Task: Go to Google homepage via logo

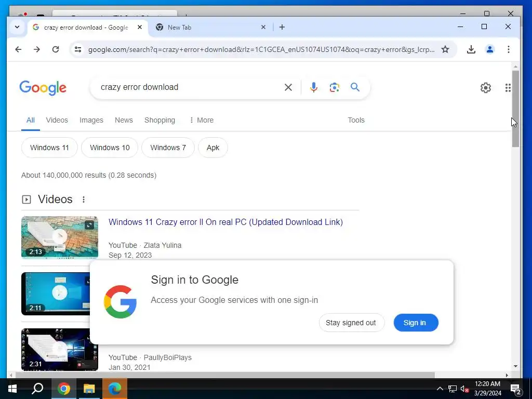Action: point(43,88)
